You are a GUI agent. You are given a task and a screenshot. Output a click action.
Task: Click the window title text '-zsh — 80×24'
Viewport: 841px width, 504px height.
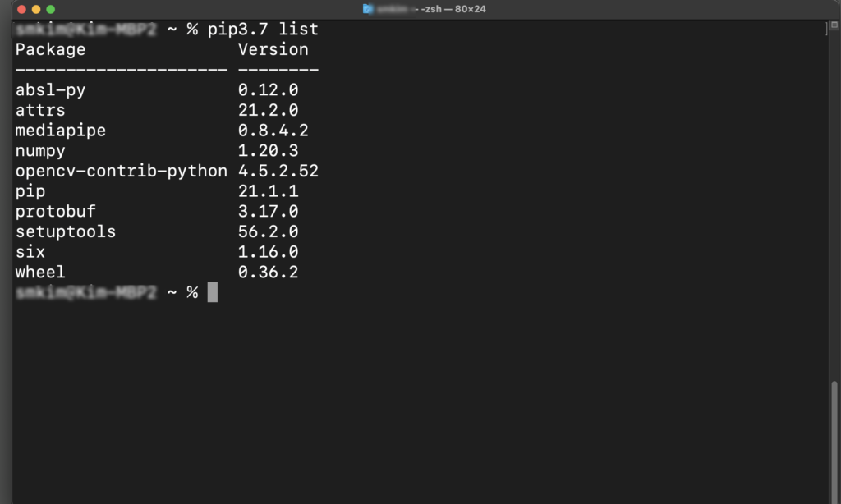(453, 9)
